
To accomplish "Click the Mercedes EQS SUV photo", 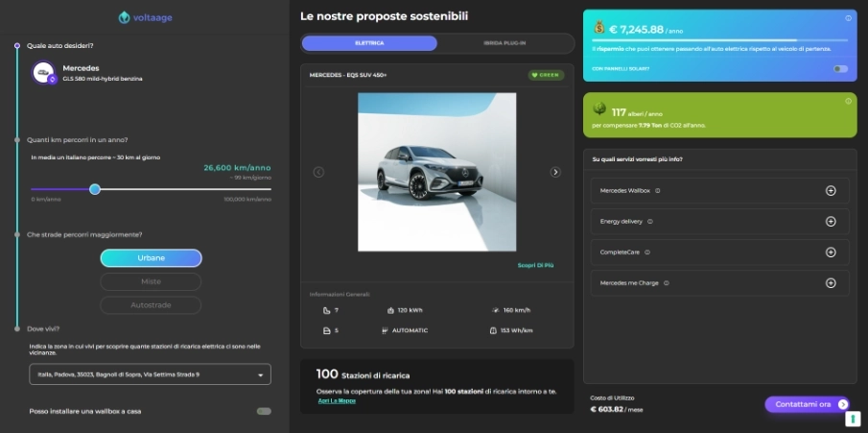I will point(436,172).
